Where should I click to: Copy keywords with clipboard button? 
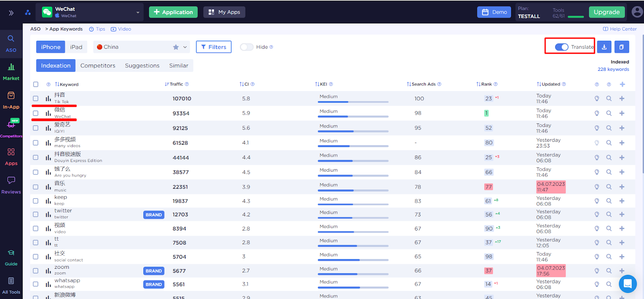point(621,47)
